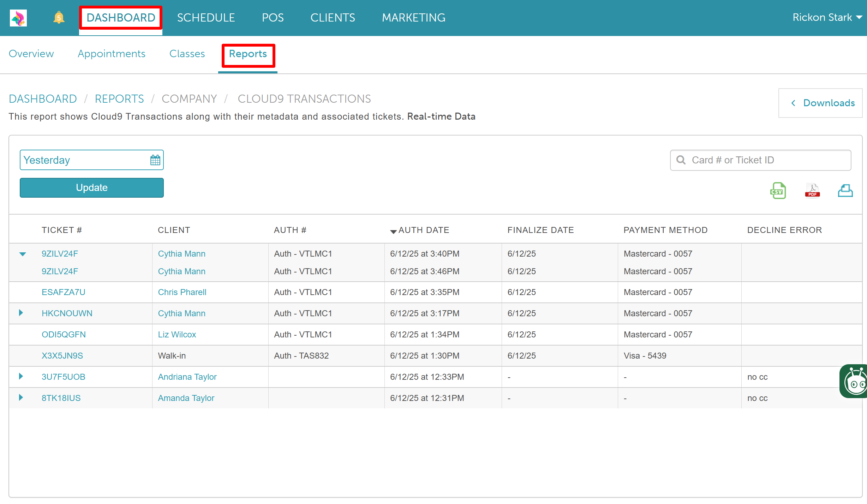Open the calendar date picker icon
Screen dimensions: 867x504
tap(155, 160)
